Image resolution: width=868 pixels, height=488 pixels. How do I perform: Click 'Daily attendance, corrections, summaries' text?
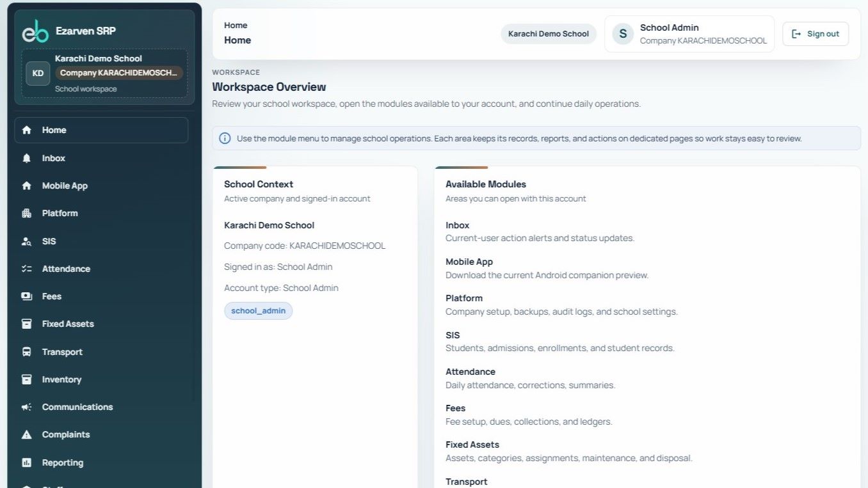point(530,385)
